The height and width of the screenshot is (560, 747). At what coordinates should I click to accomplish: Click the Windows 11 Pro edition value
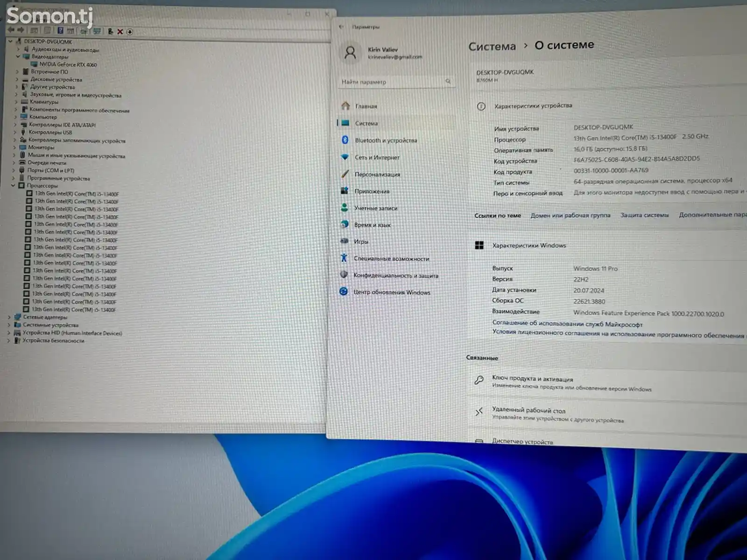point(595,269)
